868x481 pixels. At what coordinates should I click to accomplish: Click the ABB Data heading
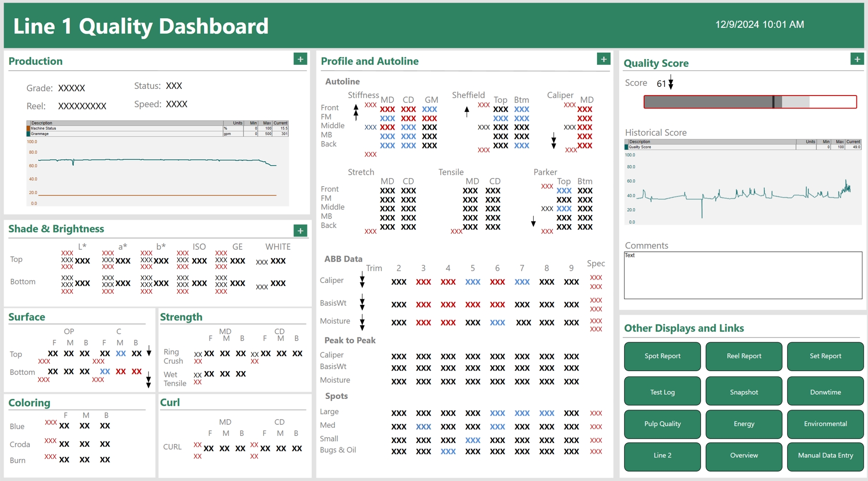tap(343, 259)
